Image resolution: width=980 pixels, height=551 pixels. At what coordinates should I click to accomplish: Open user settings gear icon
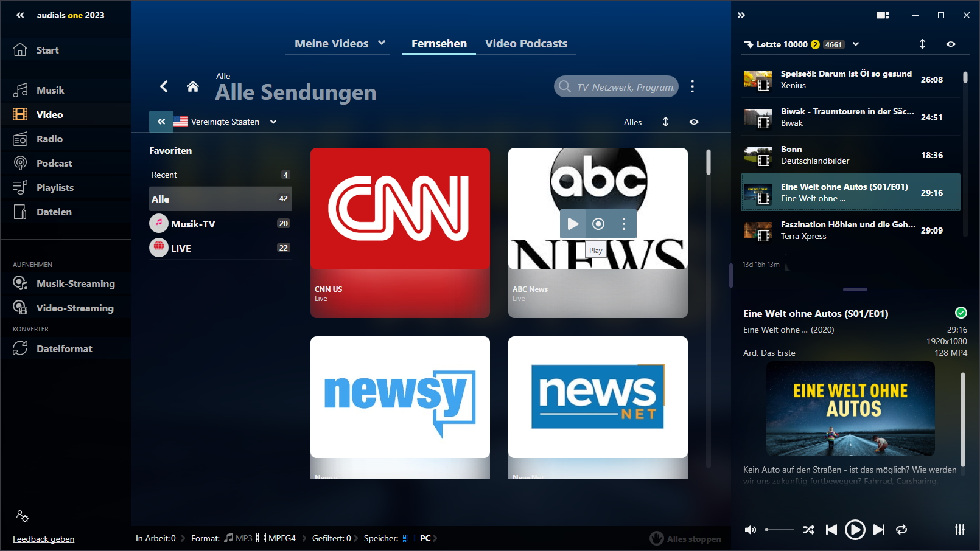[x=23, y=516]
